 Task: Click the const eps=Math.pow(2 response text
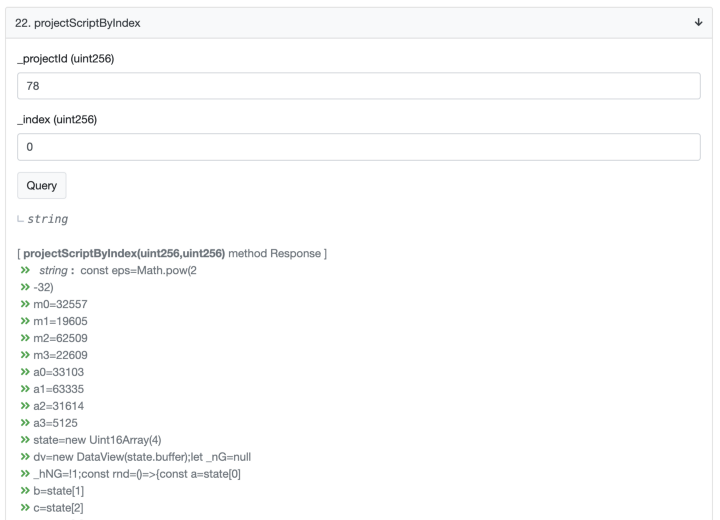[x=124, y=270]
